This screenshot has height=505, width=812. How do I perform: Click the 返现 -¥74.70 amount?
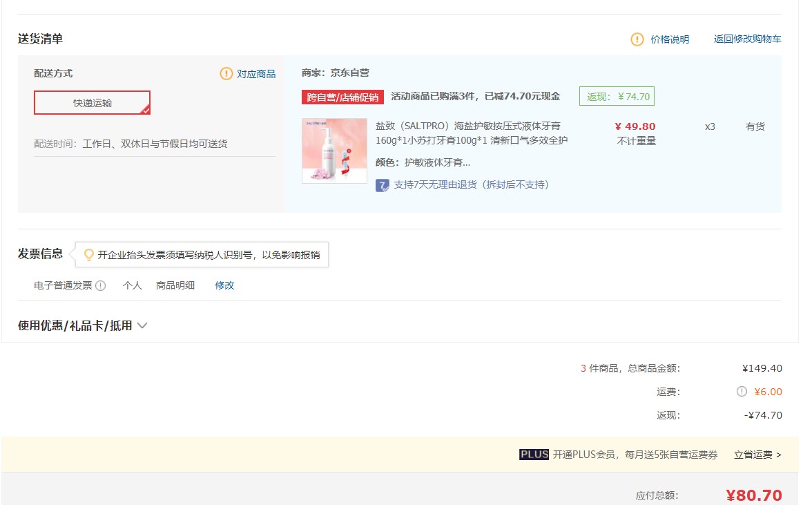pyautogui.click(x=763, y=415)
